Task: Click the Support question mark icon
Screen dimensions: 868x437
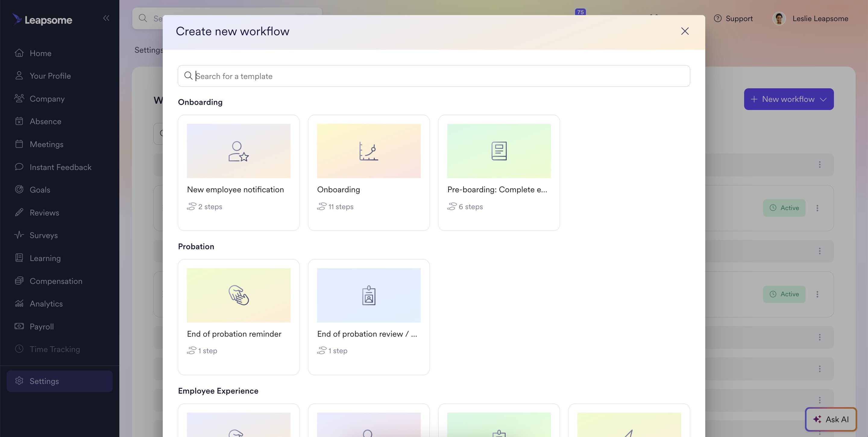Action: click(718, 18)
